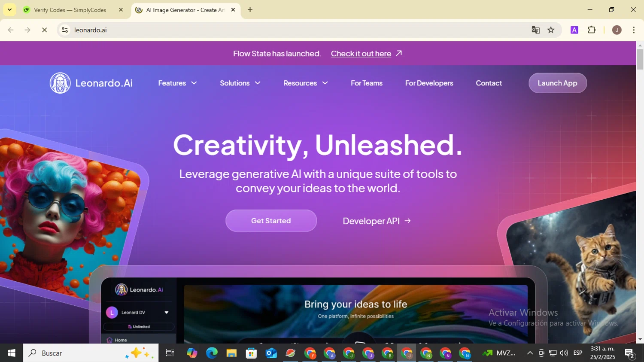Click the Launch App button
The width and height of the screenshot is (644, 362).
coord(558,83)
